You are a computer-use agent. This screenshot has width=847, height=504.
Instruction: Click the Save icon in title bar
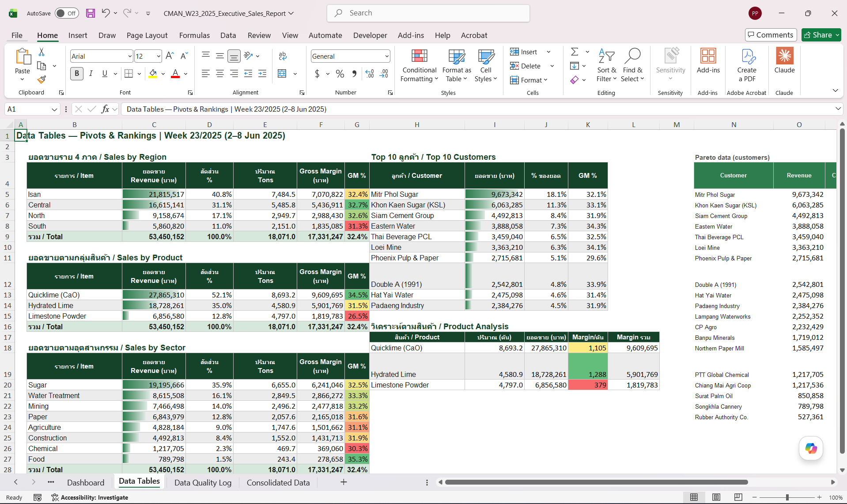tap(91, 13)
